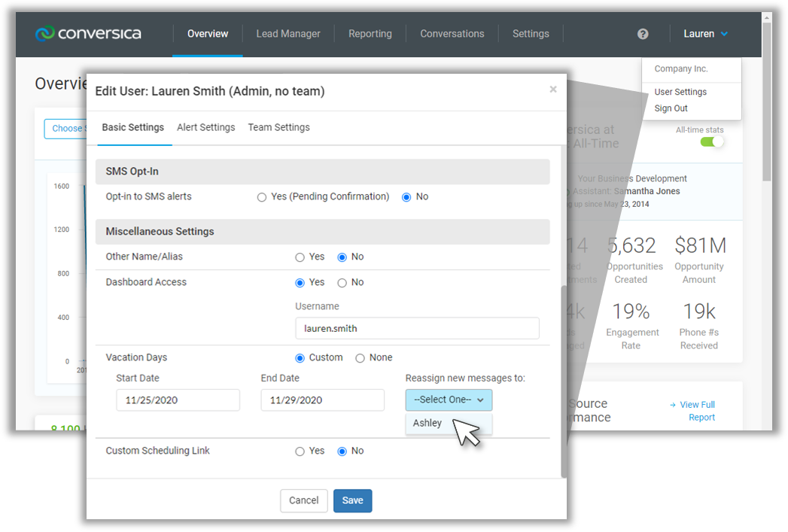The height and width of the screenshot is (532, 788).
Task: Toggle the All-time stats switch
Action: coord(712,141)
